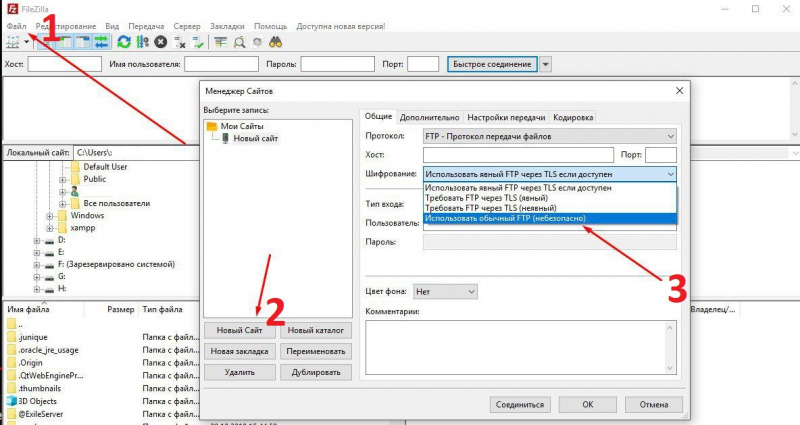The width and height of the screenshot is (800, 425).
Task: Open the Протокол dropdown
Action: (549, 136)
